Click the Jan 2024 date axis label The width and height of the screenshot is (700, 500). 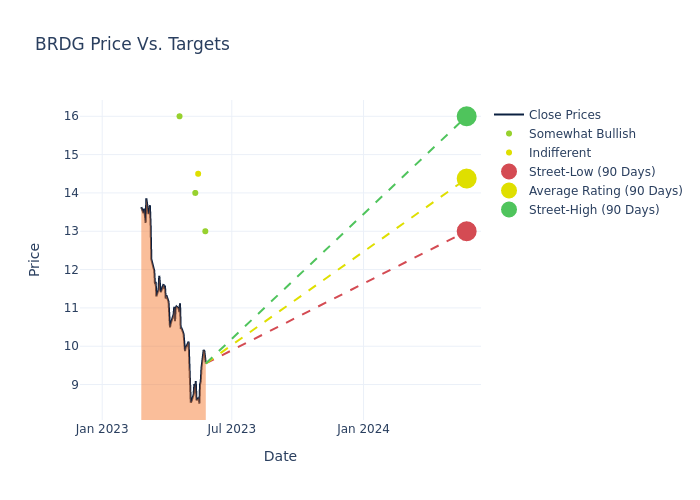click(x=363, y=429)
